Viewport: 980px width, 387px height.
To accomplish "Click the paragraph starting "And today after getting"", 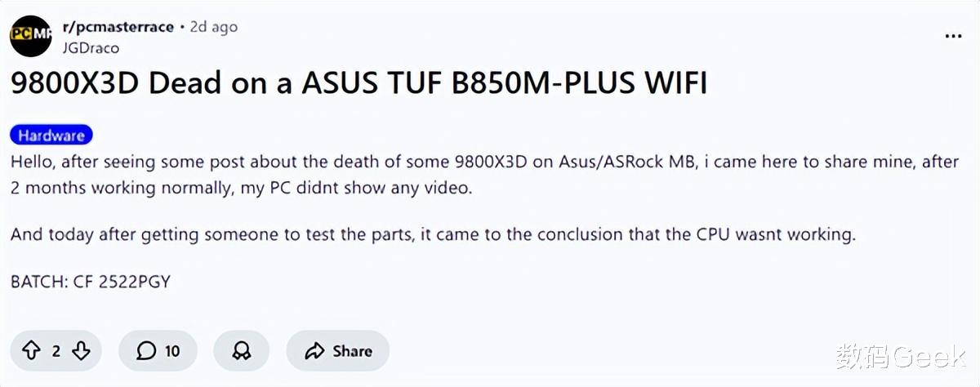I will (433, 235).
